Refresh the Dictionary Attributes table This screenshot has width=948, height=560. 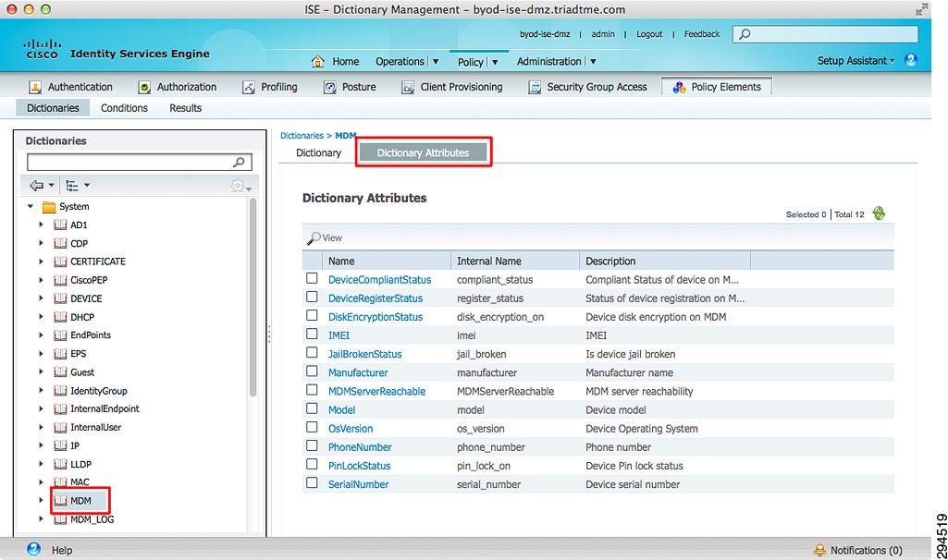click(x=879, y=213)
